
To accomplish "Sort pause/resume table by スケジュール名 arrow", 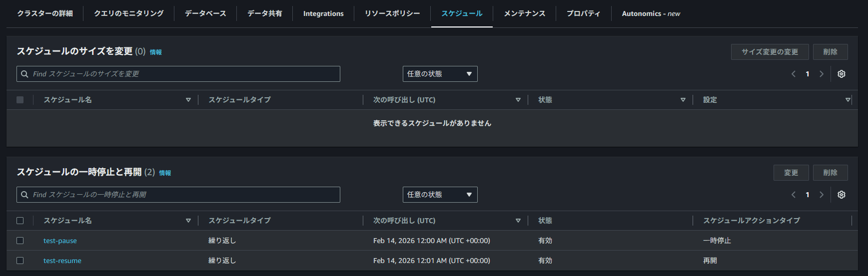I will coord(188,221).
